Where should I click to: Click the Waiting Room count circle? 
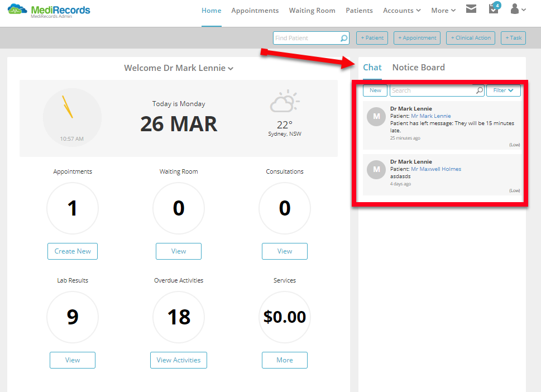(x=178, y=208)
